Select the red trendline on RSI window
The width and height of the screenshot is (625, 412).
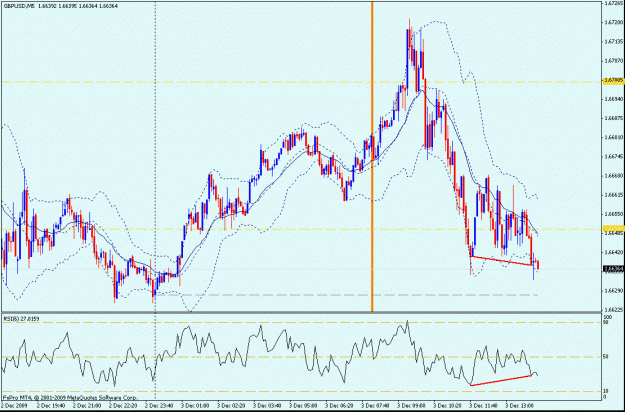[501, 380]
